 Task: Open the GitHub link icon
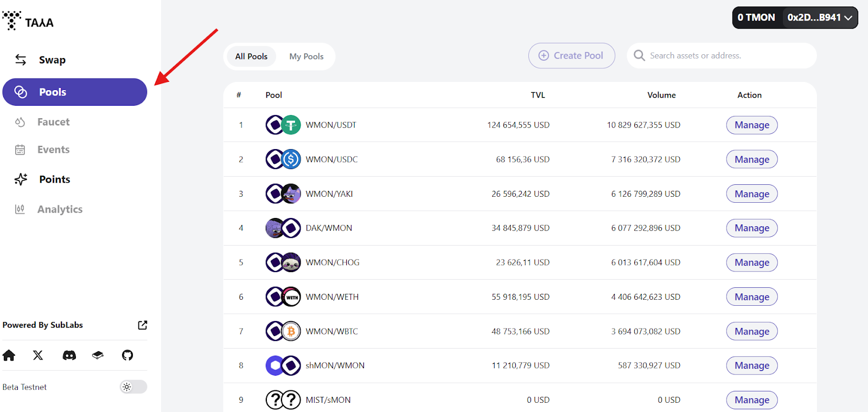pyautogui.click(x=127, y=355)
